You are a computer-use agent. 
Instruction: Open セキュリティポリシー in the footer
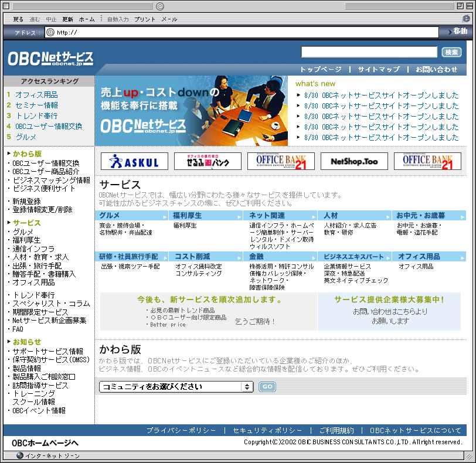267,430
